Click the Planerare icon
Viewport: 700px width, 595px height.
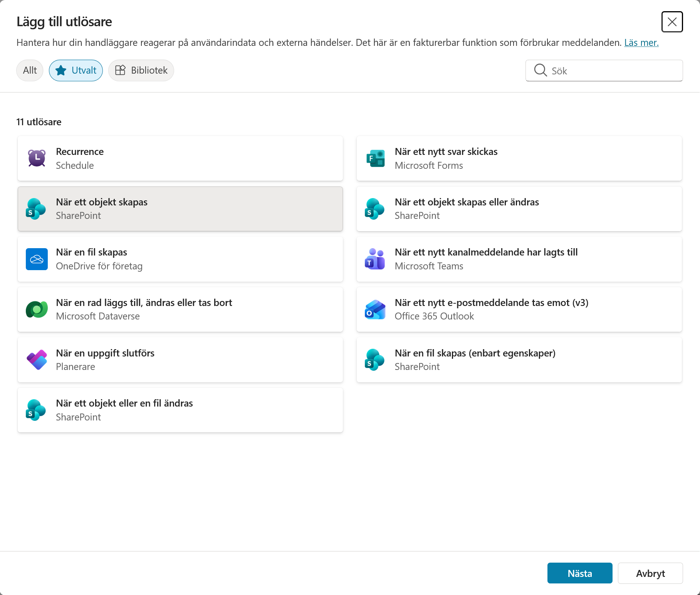pyautogui.click(x=37, y=360)
